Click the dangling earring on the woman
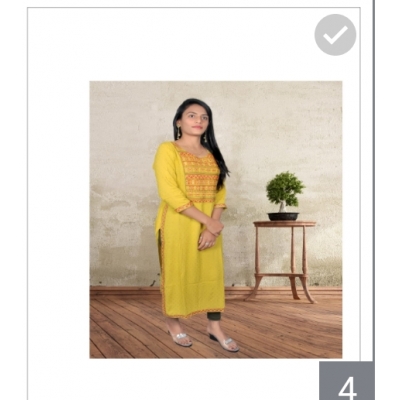400x400 pixels. [x=179, y=133]
